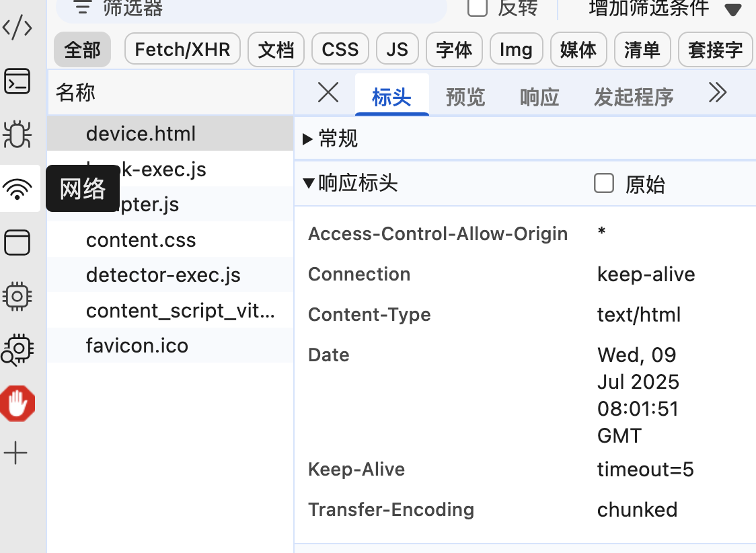Switch to the 预览 tab
The image size is (756, 553).
[465, 98]
